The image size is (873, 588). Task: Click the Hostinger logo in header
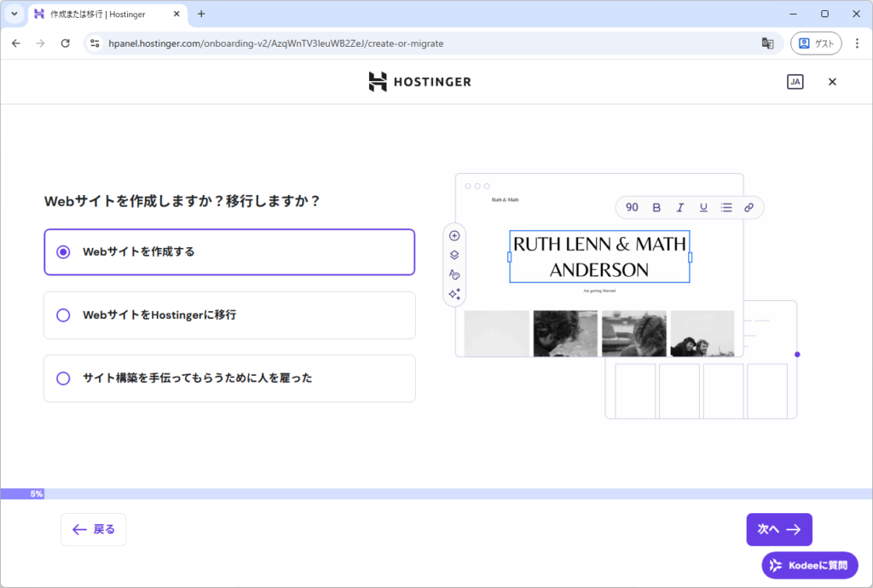click(x=419, y=82)
